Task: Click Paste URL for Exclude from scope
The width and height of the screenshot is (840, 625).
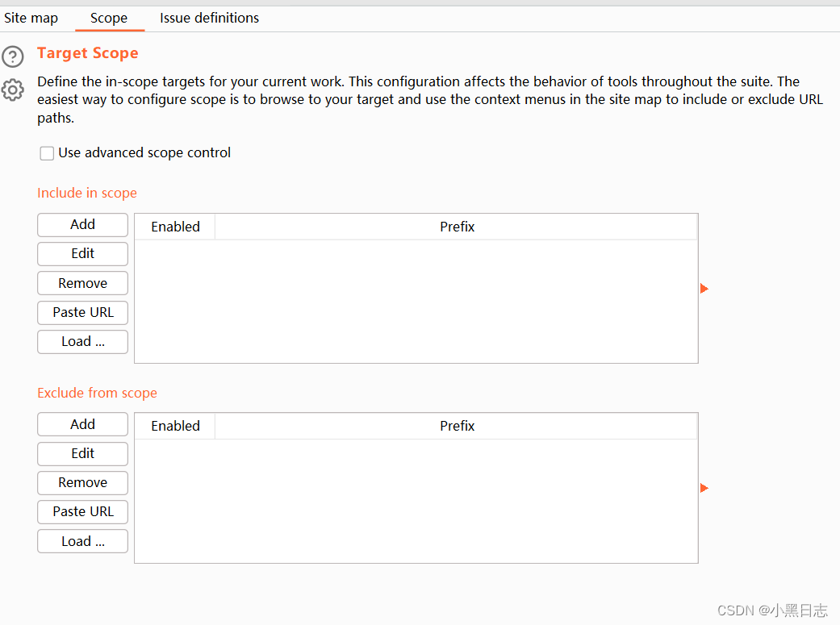Action: pyautogui.click(x=82, y=511)
